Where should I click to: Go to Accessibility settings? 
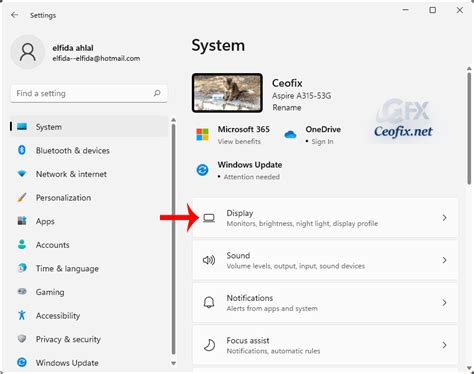coord(89,315)
